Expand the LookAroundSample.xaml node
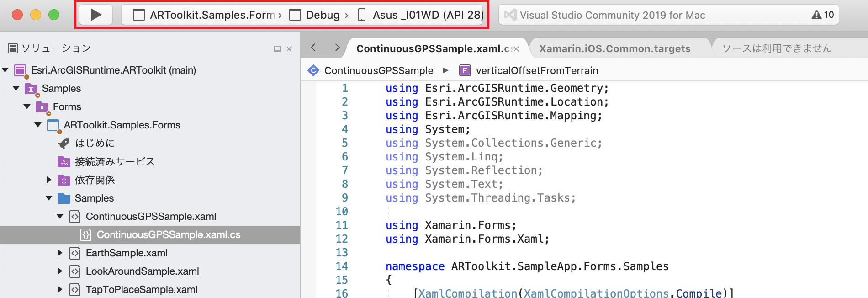The width and height of the screenshot is (868, 298). [60, 271]
